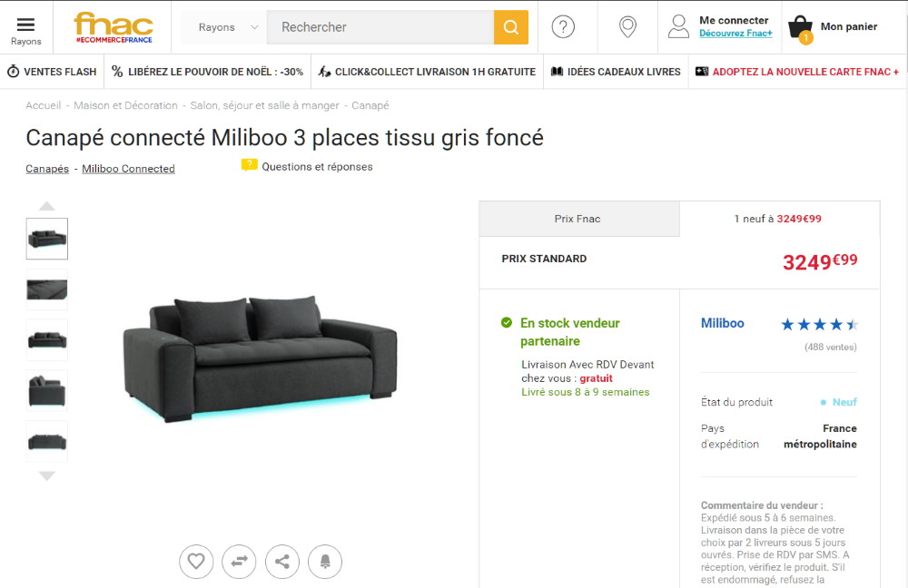Click the share icon below image
This screenshot has width=908, height=588.
point(282,562)
